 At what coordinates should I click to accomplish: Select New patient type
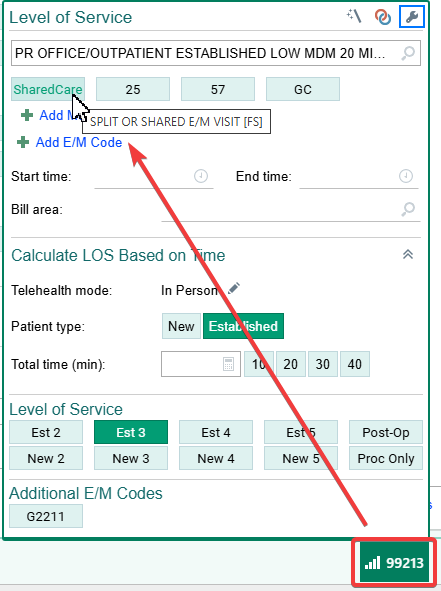pyautogui.click(x=181, y=326)
